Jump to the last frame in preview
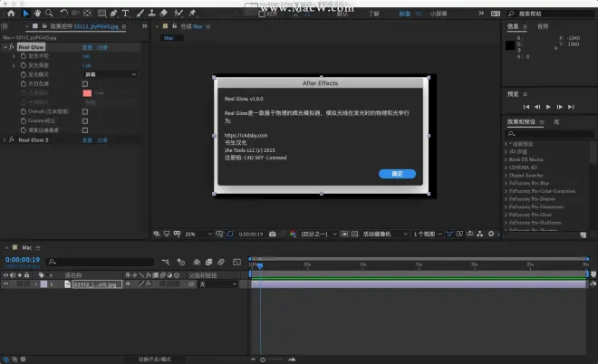The height and width of the screenshot is (364, 598). [x=571, y=107]
